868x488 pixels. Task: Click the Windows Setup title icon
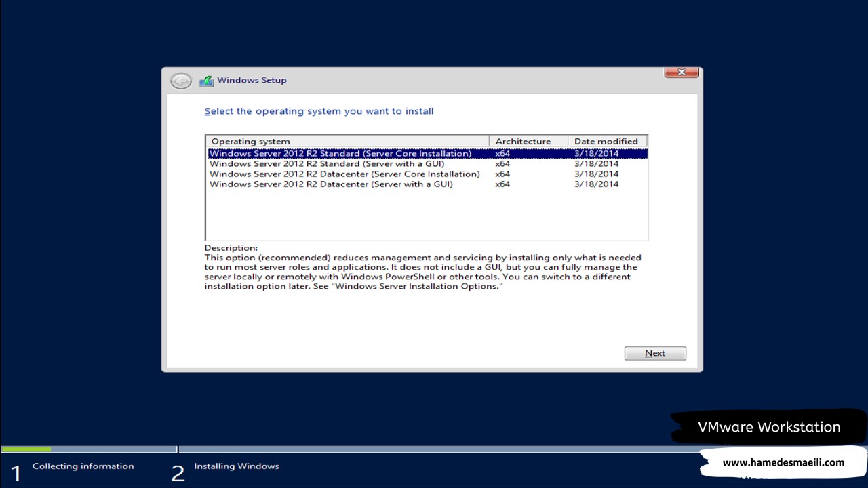pyautogui.click(x=206, y=81)
